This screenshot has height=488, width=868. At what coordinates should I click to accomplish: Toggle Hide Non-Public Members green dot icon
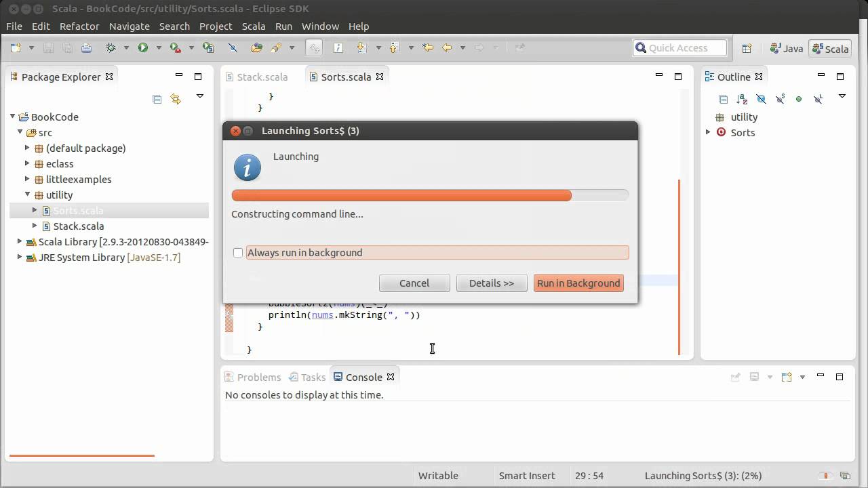pyautogui.click(x=799, y=99)
